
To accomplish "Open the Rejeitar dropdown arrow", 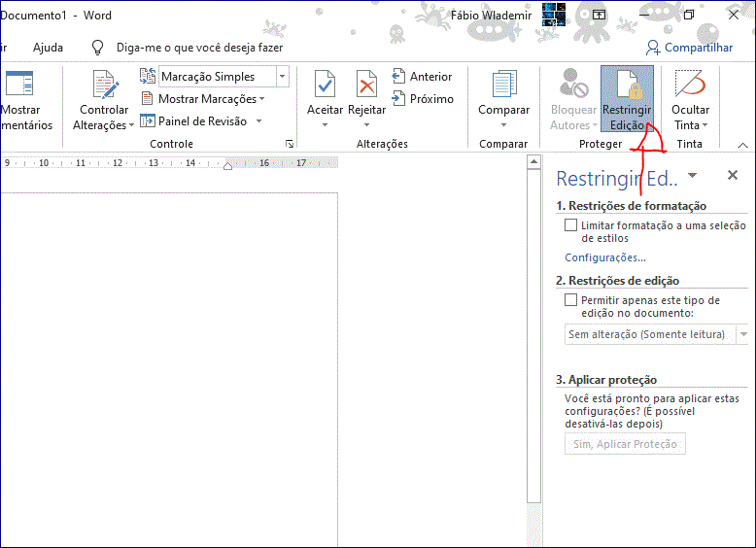I will [x=366, y=124].
